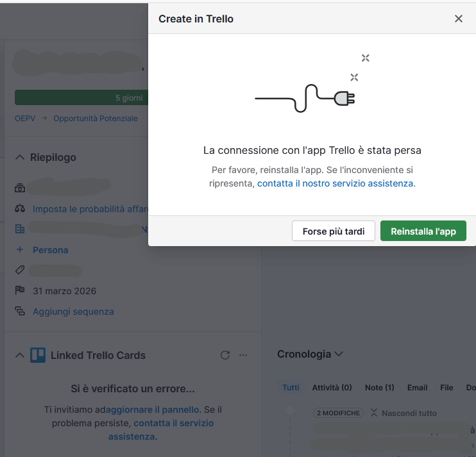476x457 pixels.
Task: Switch to the Note (1) tab
Action: coord(380,388)
